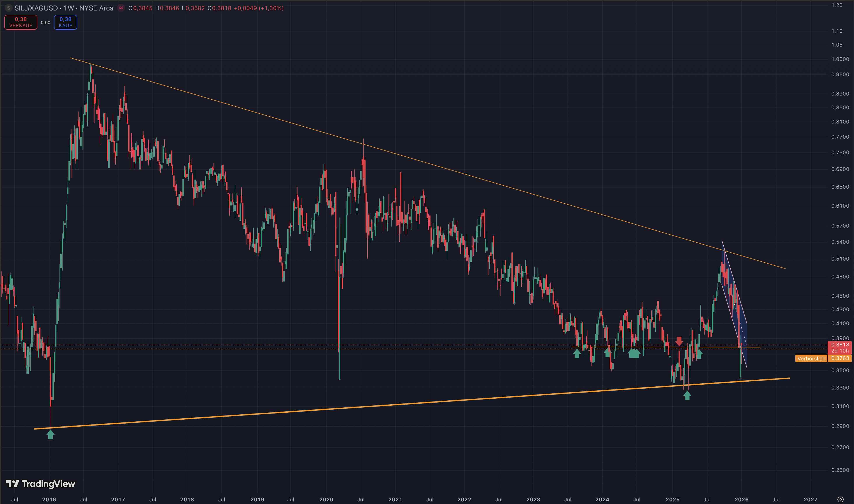Select leftmost green arrow on horizontal support line
The height and width of the screenshot is (504, 854).
(577, 354)
